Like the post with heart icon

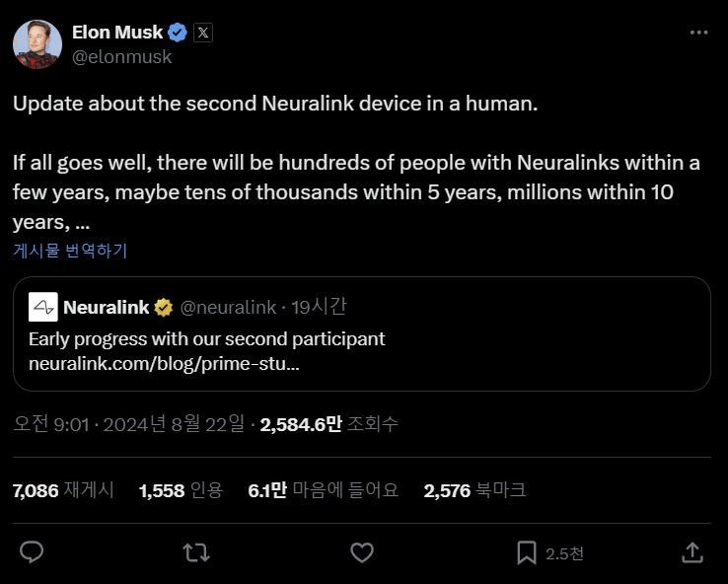[362, 552]
